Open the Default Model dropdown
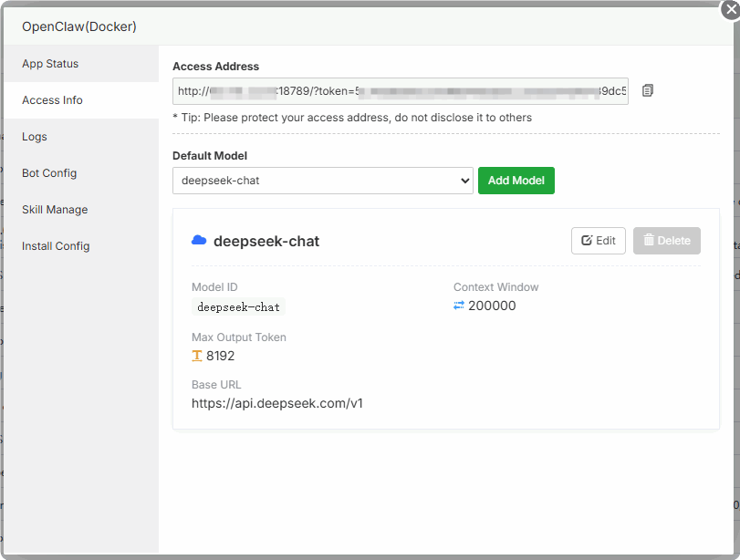740x560 pixels. point(322,181)
